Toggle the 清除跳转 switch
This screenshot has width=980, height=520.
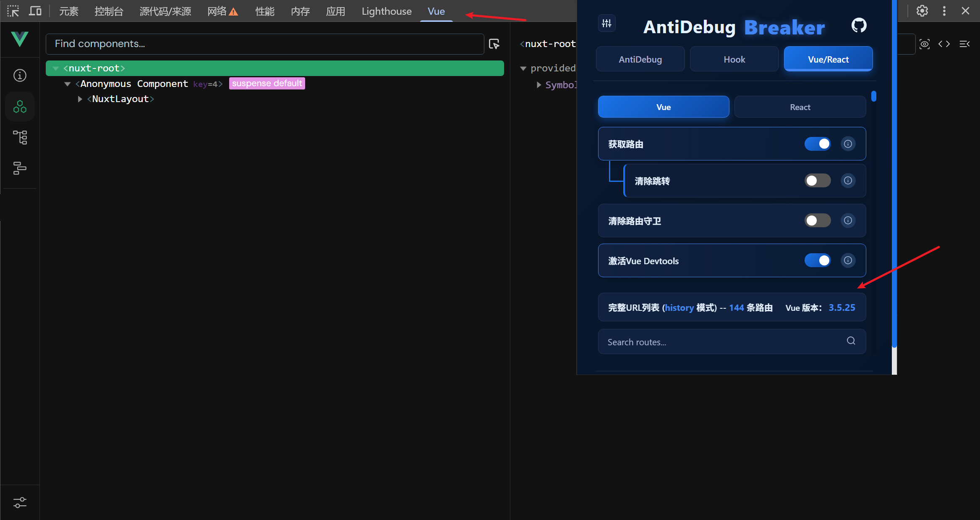point(818,181)
